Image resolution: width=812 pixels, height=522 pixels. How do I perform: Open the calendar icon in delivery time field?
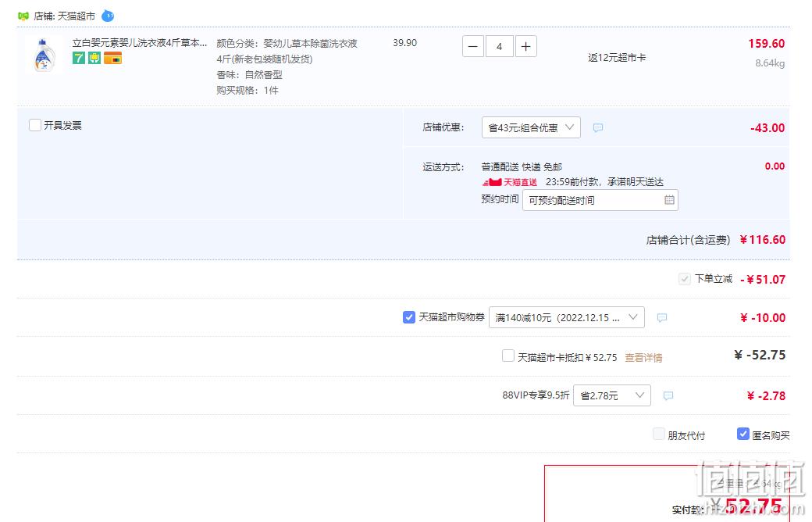click(x=669, y=200)
